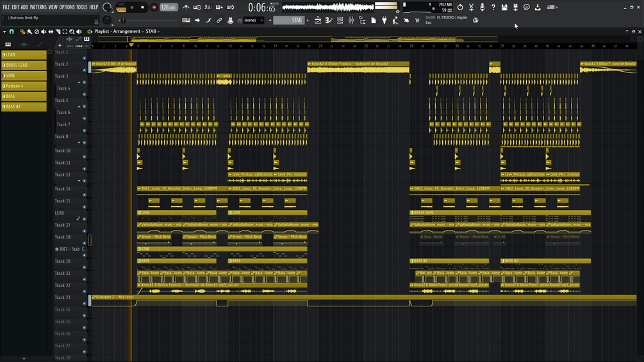This screenshot has width=644, height=362.
Task: Click the record button
Action: [x=154, y=7]
